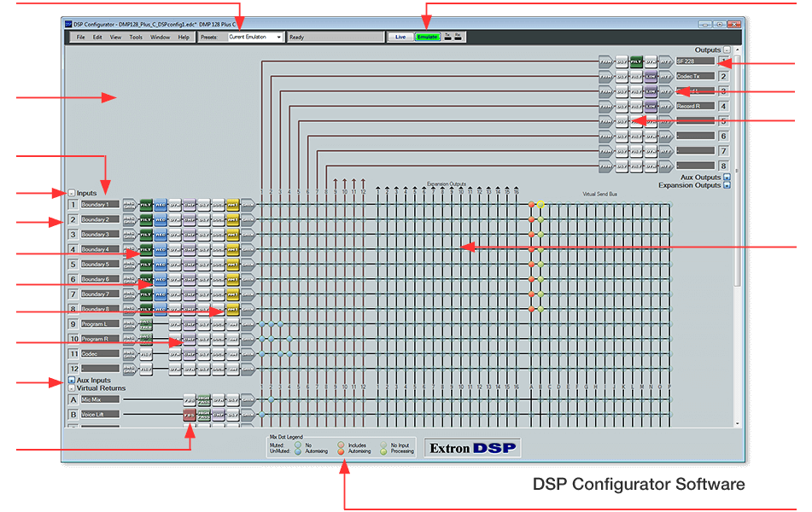This screenshot has height=512, width=812.
Task: Enable Emulate mode
Action: tap(427, 38)
